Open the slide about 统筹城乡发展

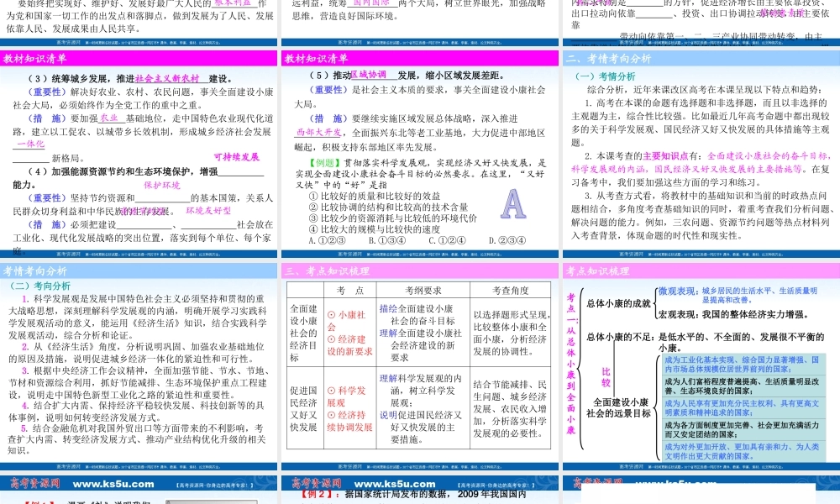139,155
